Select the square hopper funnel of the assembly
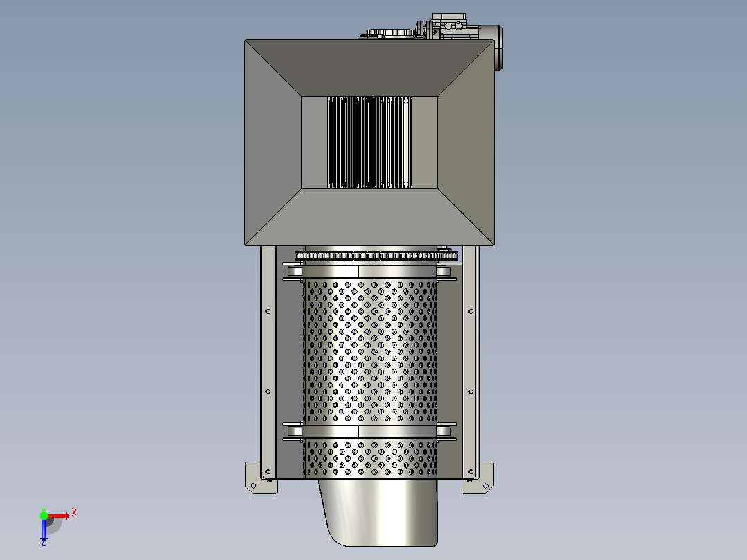 tap(369, 143)
